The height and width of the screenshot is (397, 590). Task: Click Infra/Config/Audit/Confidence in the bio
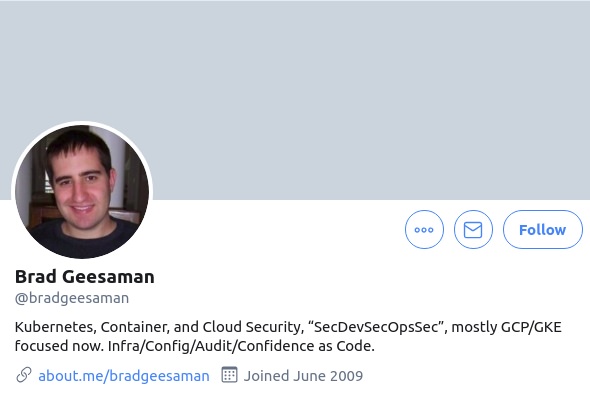[211, 346]
